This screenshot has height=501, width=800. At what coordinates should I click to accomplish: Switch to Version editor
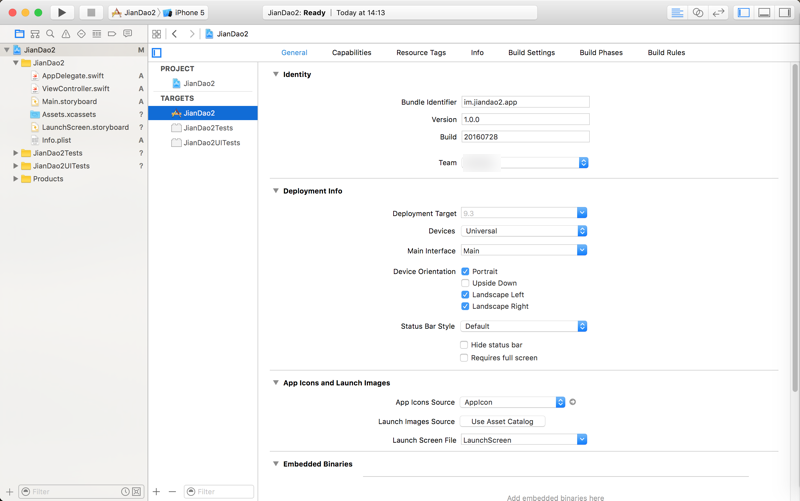pyautogui.click(x=718, y=13)
